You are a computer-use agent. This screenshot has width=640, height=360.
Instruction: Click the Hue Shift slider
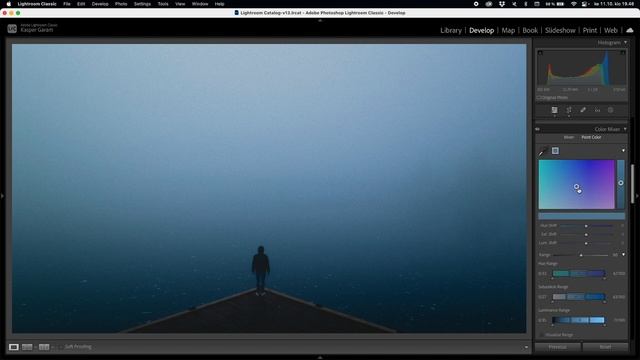(x=586, y=226)
